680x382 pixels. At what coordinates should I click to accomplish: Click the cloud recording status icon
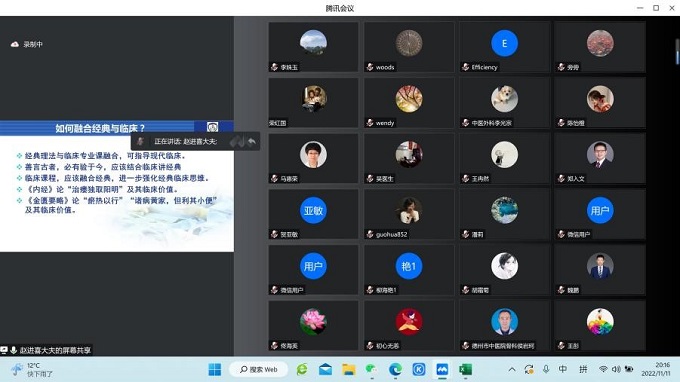(x=15, y=44)
